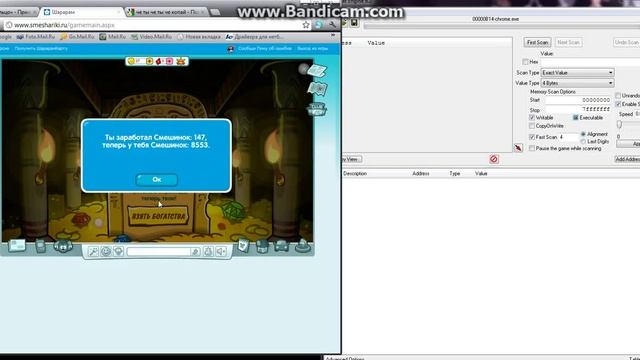The image size is (640, 360).
Task: Click the Stop address field
Action: pos(578,109)
